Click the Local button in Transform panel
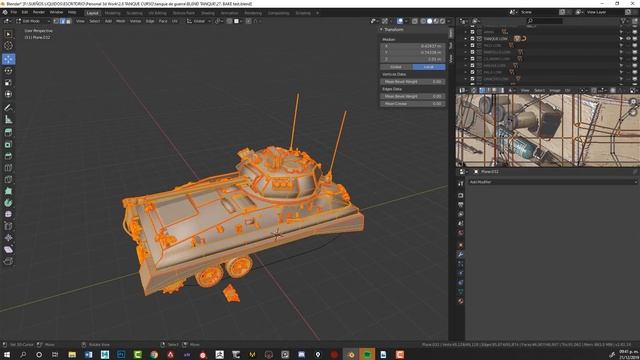The image size is (640, 360). [x=429, y=67]
